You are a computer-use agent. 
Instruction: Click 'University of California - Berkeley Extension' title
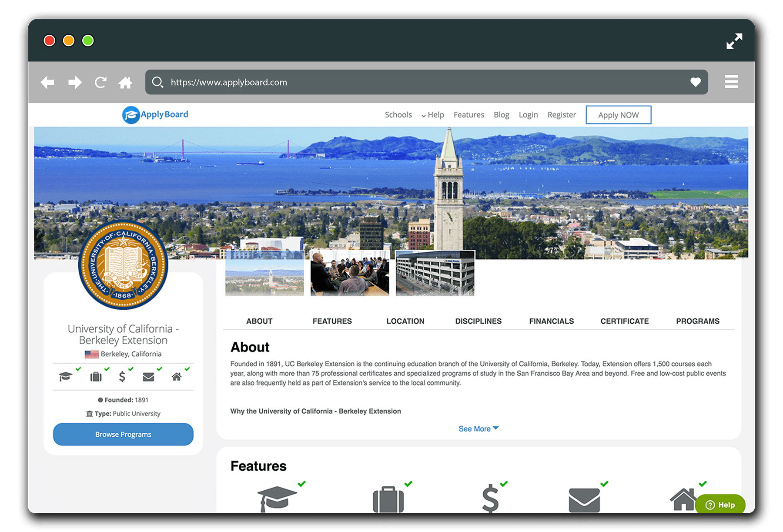[123, 335]
